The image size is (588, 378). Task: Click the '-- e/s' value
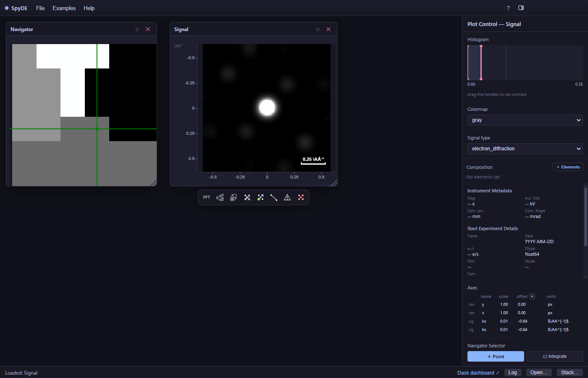(x=473, y=255)
